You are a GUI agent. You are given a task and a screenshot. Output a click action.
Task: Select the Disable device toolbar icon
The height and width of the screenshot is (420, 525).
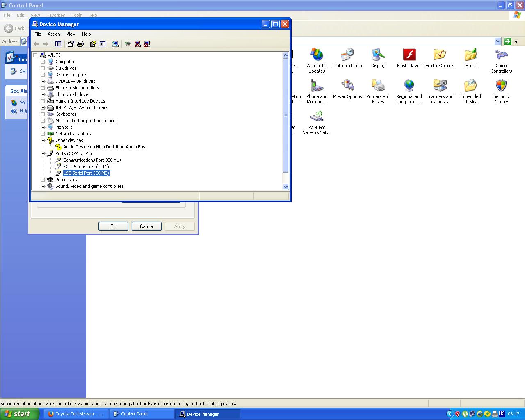click(x=147, y=44)
